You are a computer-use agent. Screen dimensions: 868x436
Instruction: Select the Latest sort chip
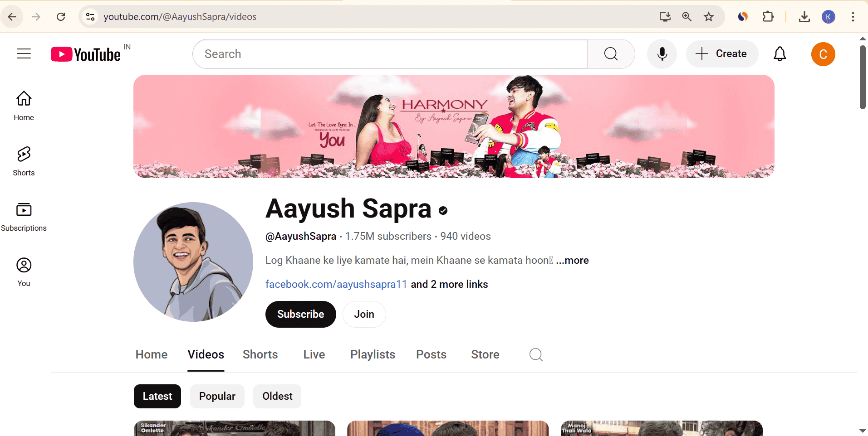[157, 396]
